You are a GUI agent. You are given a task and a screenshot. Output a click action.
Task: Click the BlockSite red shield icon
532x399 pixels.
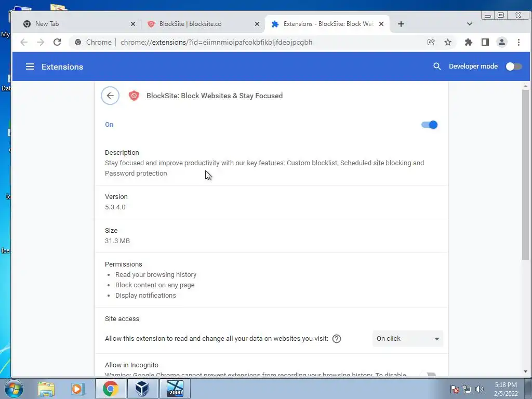(x=134, y=96)
